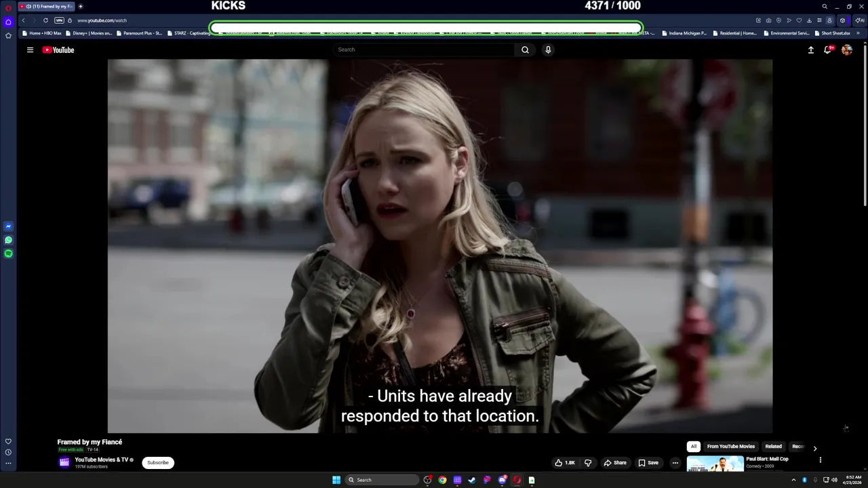Open Opera AI assistant button

coord(859,20)
